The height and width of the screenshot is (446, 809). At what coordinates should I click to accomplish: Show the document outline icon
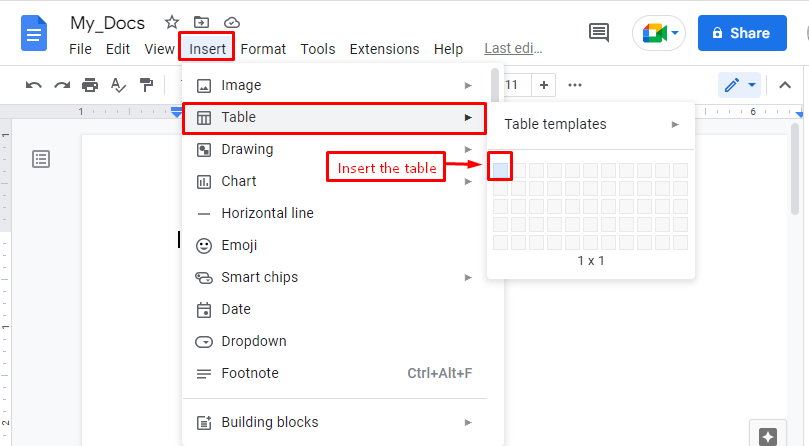click(x=41, y=159)
